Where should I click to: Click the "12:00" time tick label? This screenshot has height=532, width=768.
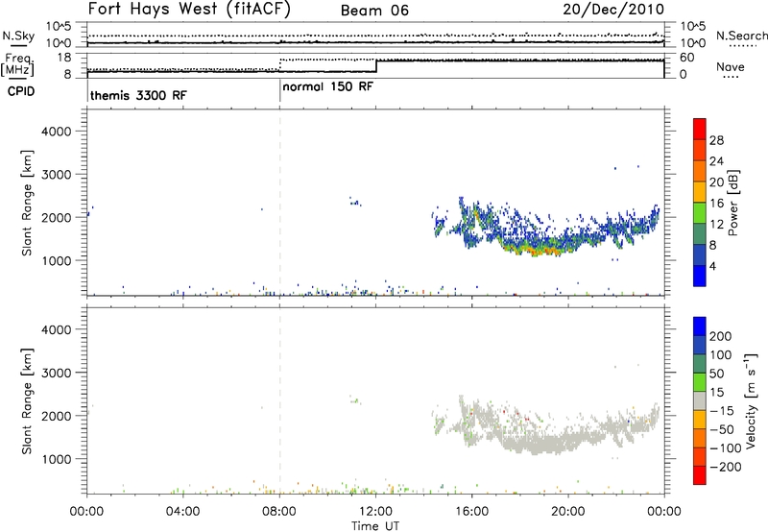point(375,512)
